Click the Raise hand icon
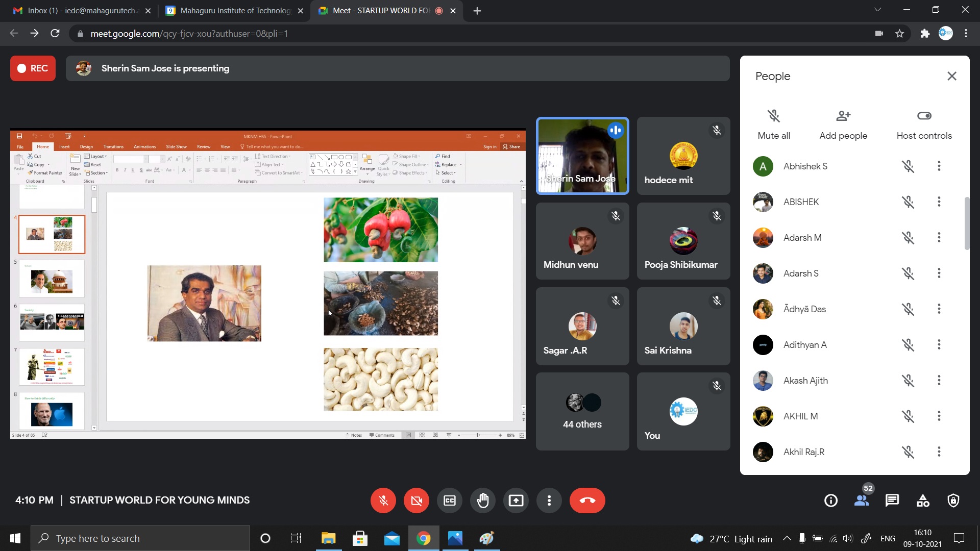980x551 pixels. pos(482,500)
